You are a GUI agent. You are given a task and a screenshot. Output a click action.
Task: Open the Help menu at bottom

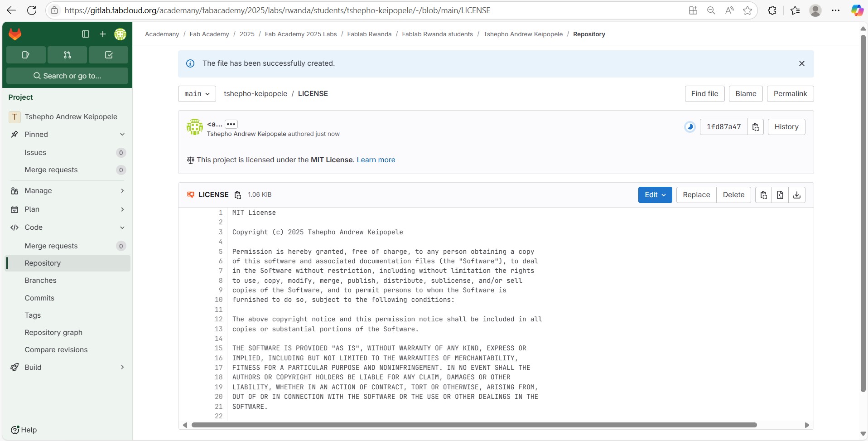pyautogui.click(x=24, y=430)
